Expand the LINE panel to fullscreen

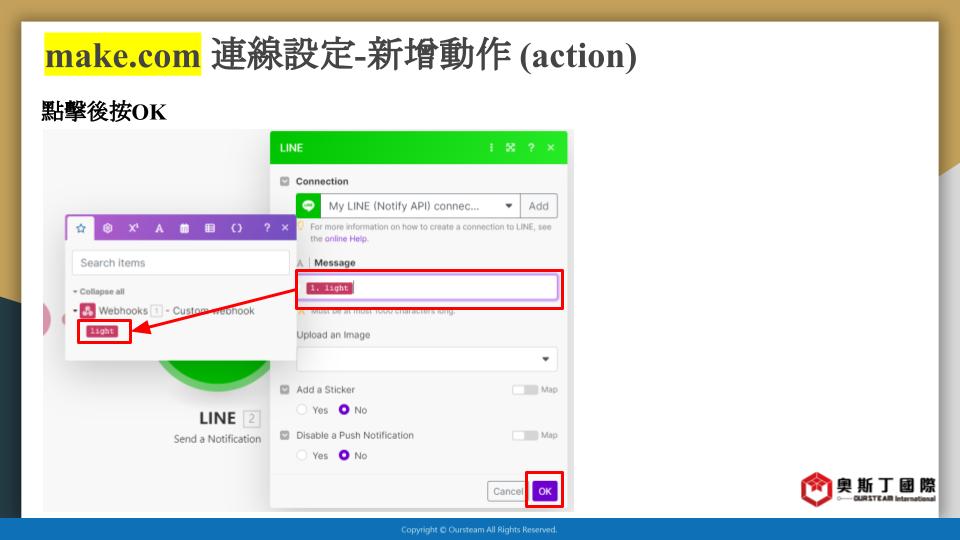pos(511,148)
